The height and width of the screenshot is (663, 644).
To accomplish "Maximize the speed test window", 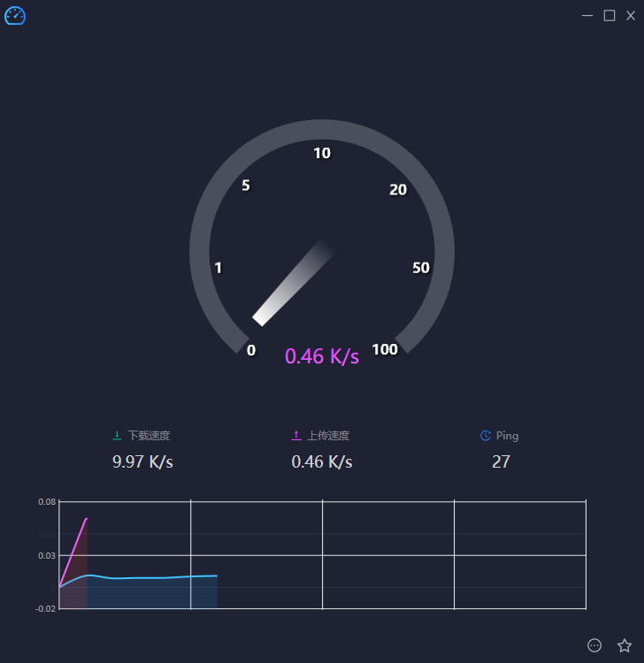I will tap(609, 16).
